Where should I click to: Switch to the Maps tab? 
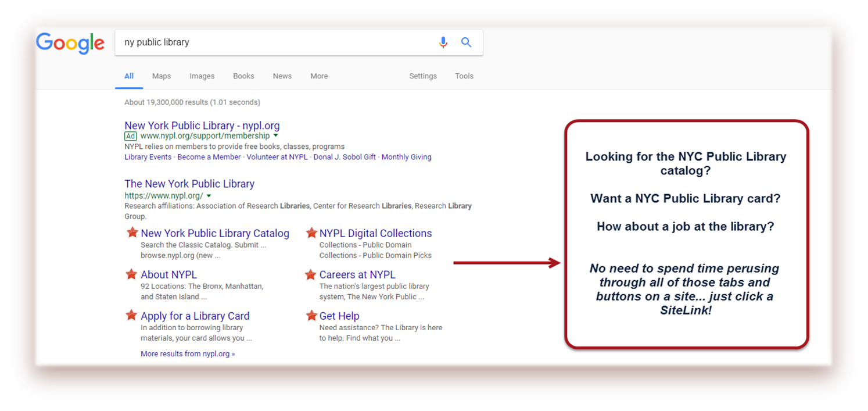pos(162,76)
